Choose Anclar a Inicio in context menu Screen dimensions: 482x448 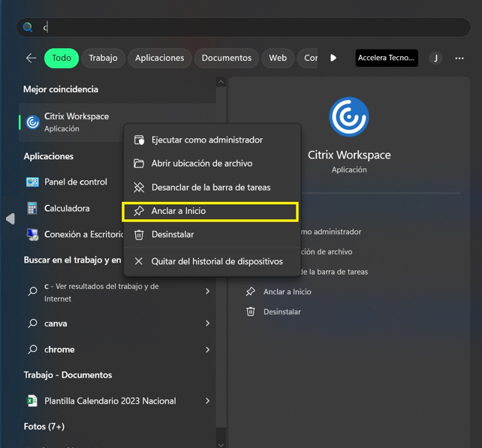point(210,212)
